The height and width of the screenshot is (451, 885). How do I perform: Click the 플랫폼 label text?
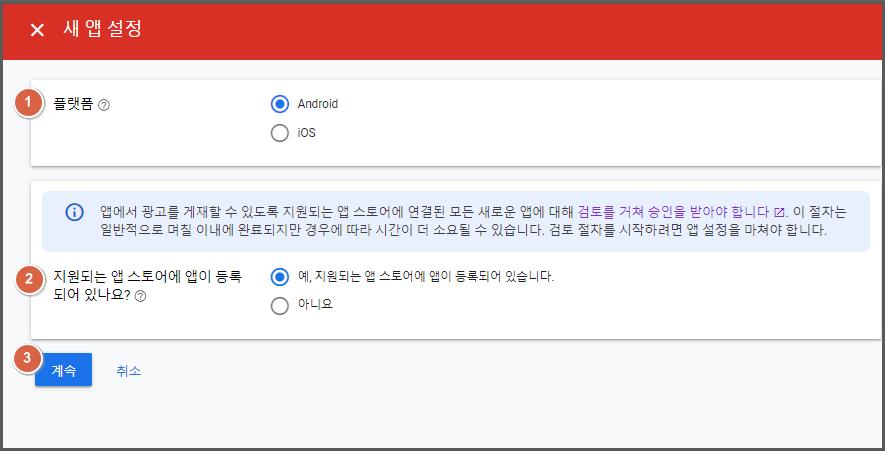coord(73,104)
